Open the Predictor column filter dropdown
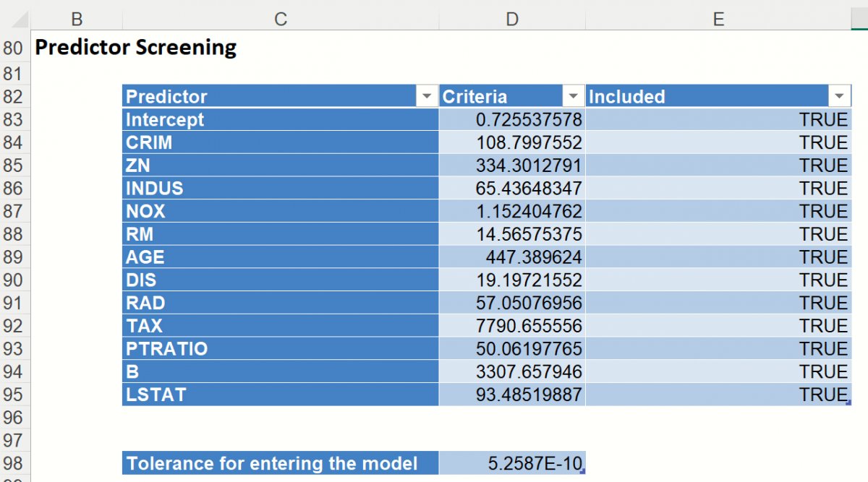The height and width of the screenshot is (482, 868). (x=427, y=96)
